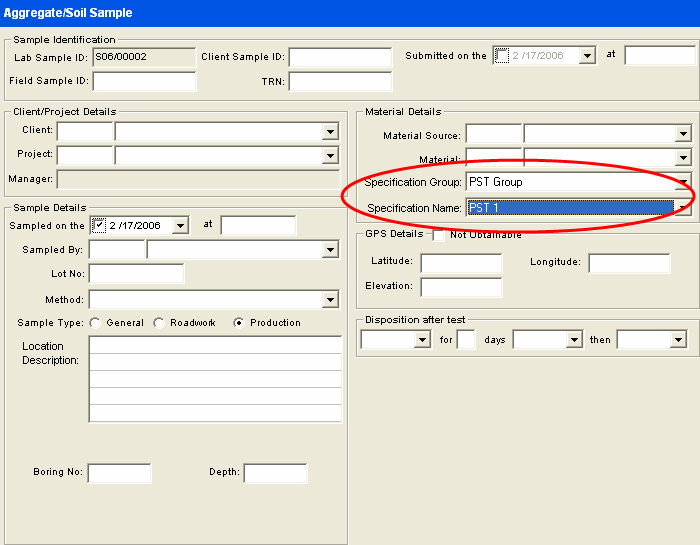Expand the Project dropdown list
The image size is (700, 545).
(330, 155)
